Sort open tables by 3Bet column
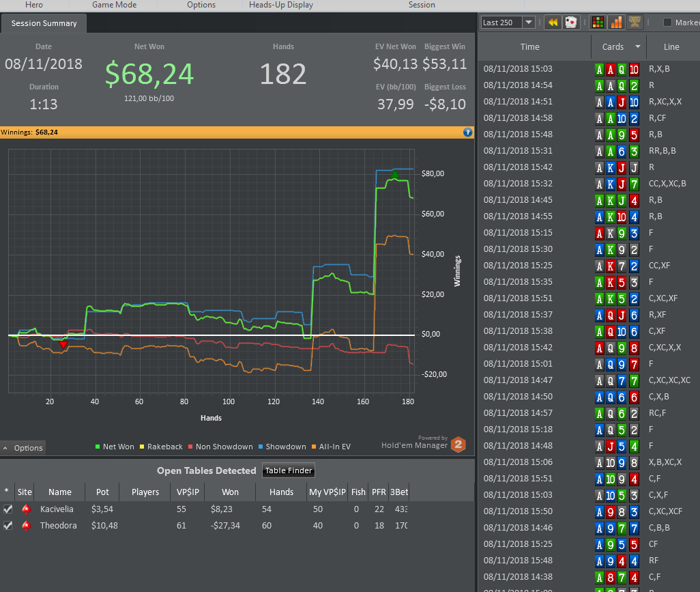 [398, 492]
